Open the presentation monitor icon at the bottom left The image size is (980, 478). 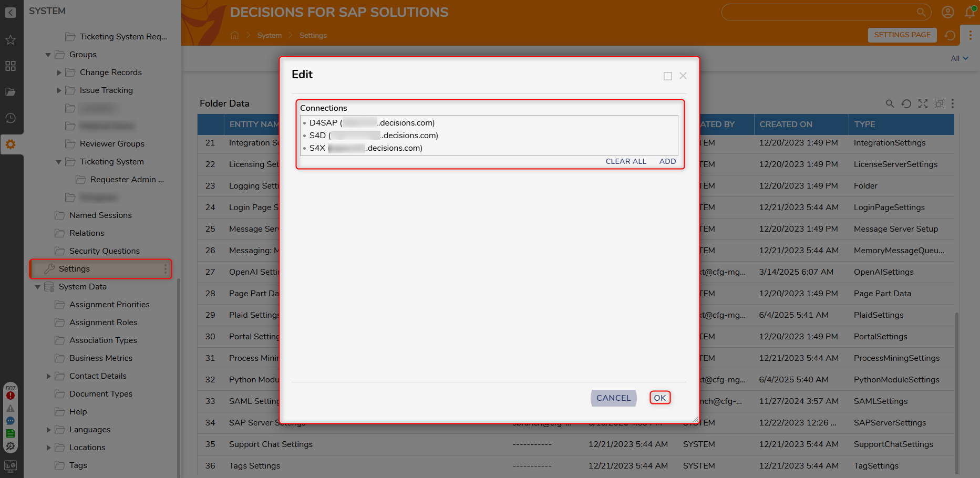[11, 465]
